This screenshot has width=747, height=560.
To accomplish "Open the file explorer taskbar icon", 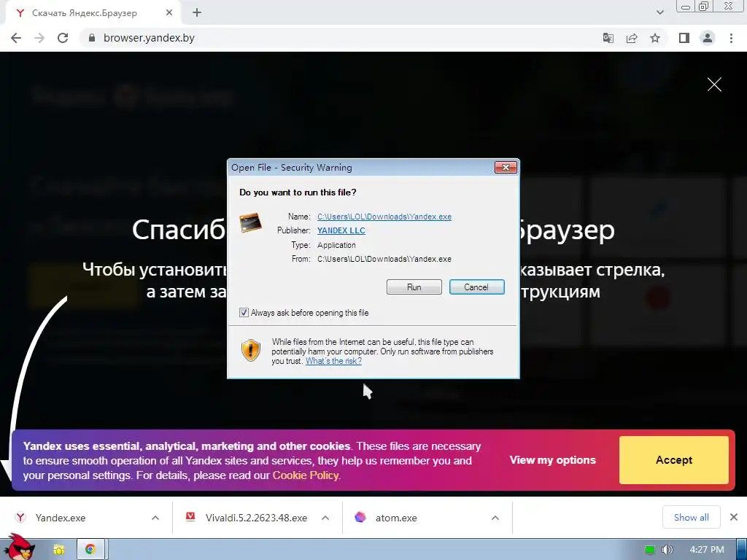I will click(x=58, y=550).
